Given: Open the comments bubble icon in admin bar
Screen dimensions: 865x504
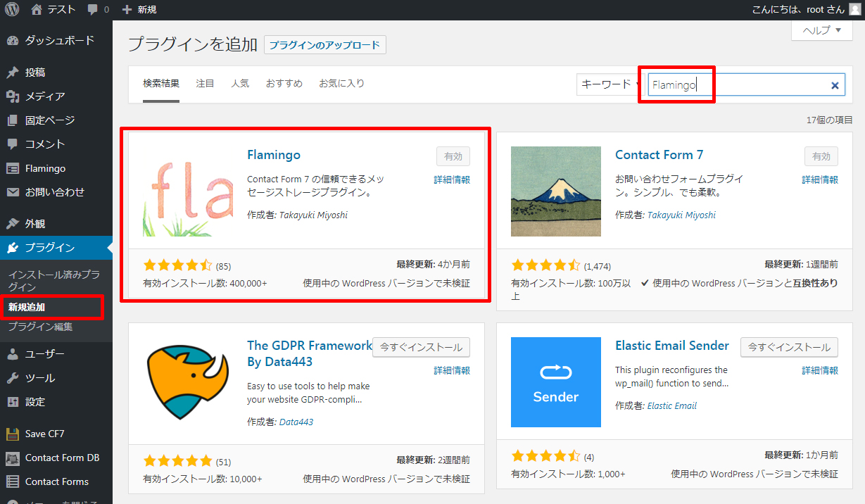Looking at the screenshot, I should coord(94,10).
